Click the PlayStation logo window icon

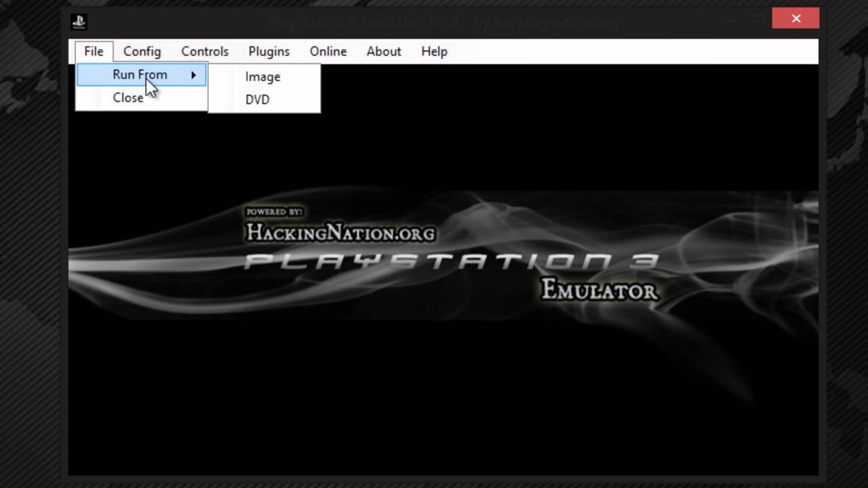click(x=79, y=22)
